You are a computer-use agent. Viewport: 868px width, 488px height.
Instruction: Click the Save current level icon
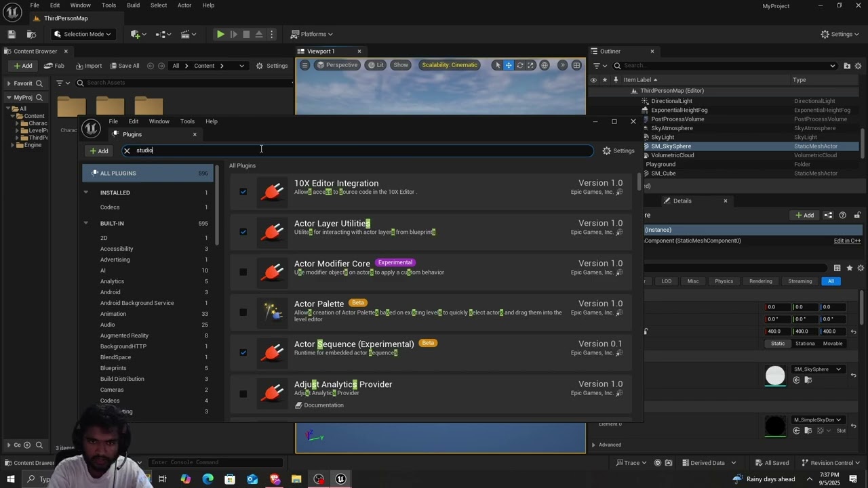[12, 34]
